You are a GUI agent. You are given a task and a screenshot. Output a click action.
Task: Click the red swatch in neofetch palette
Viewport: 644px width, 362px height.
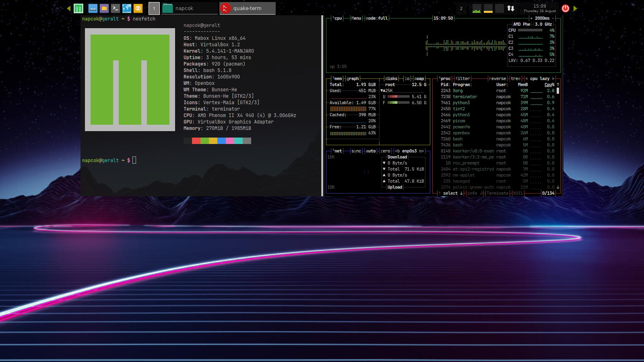196,141
